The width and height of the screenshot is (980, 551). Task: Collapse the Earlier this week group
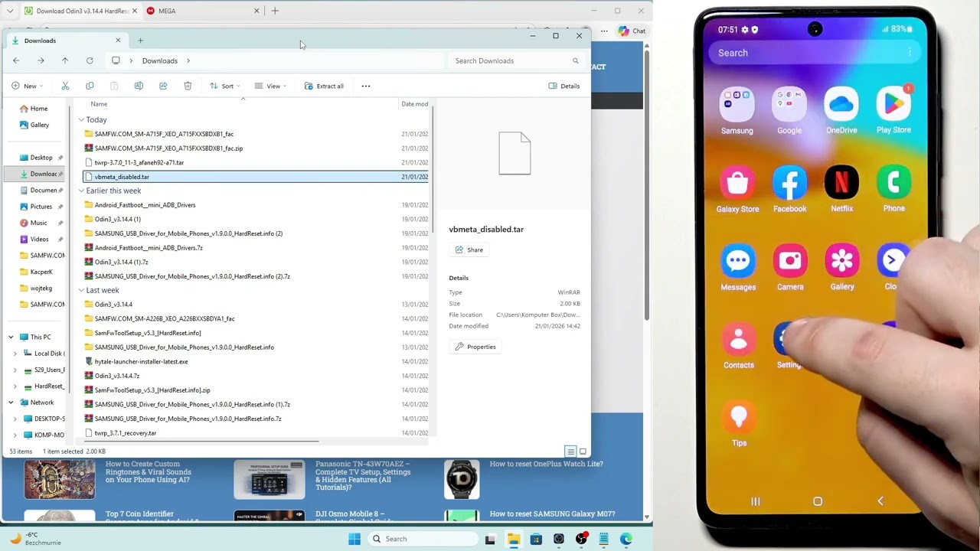(x=81, y=191)
